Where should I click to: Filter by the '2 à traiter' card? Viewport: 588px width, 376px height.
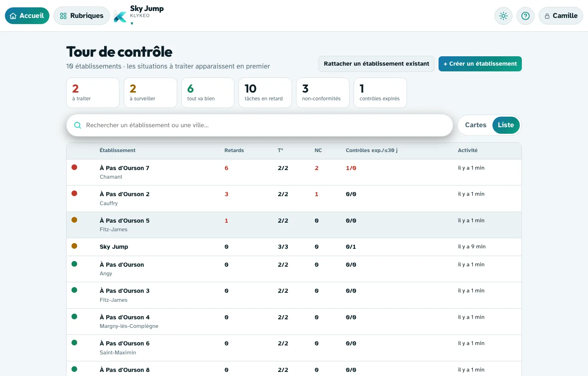[93, 93]
